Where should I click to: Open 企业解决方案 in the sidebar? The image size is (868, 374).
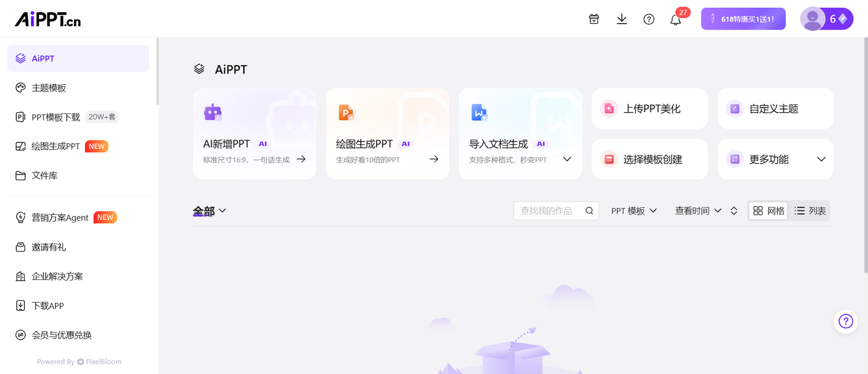(78, 276)
